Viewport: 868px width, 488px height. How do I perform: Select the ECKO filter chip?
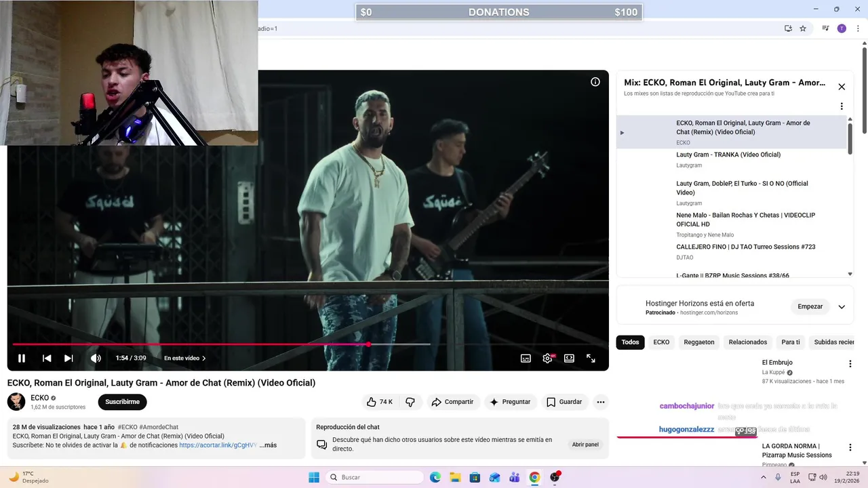pos(661,342)
